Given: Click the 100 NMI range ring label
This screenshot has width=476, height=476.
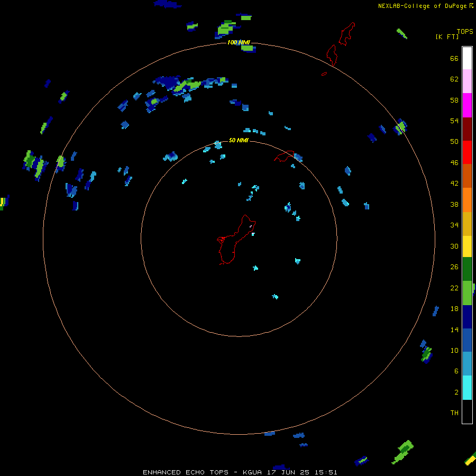Looking at the screenshot, I should [239, 42].
